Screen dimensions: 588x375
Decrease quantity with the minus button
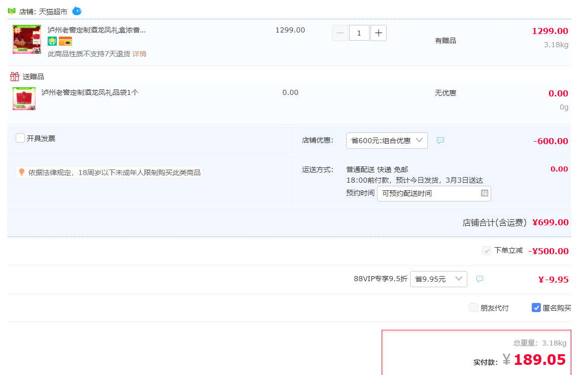340,33
